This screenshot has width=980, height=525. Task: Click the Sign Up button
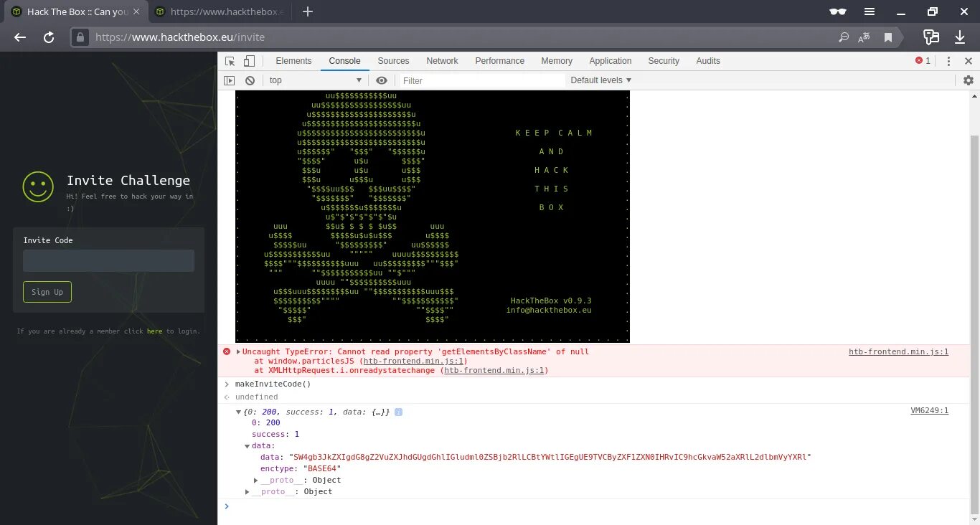[47, 292]
